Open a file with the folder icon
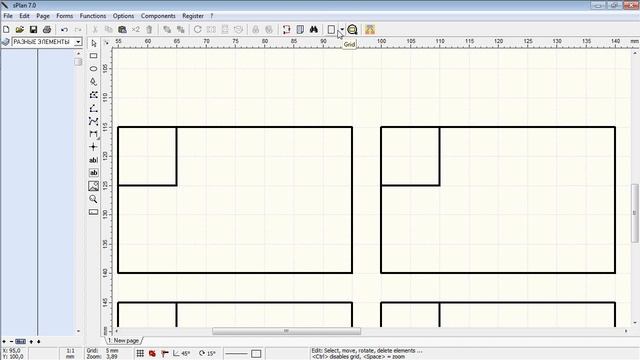The image size is (640, 360). (20, 29)
